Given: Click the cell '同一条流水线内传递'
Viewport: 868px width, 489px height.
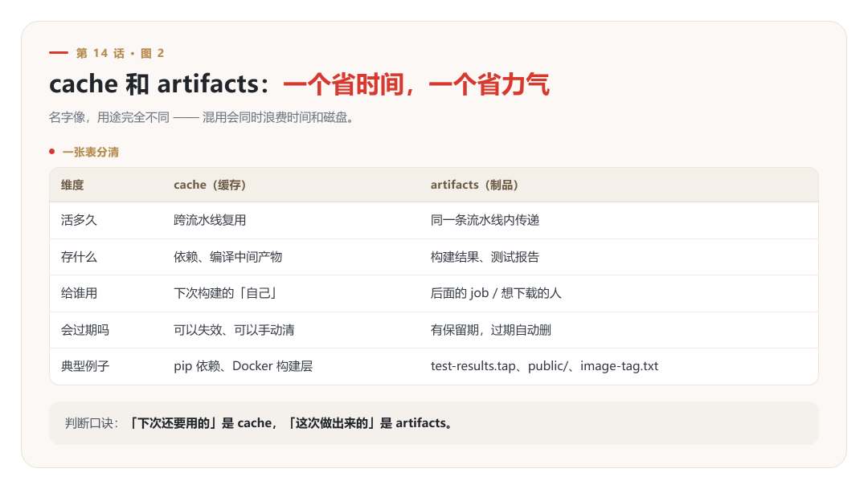Looking at the screenshot, I should (485, 220).
